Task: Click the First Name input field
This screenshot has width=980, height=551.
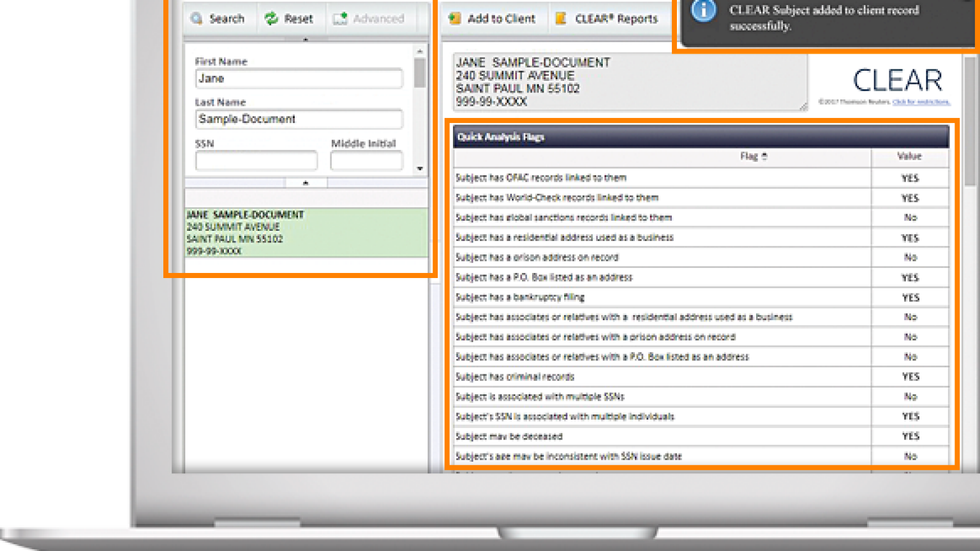Action: click(x=299, y=78)
